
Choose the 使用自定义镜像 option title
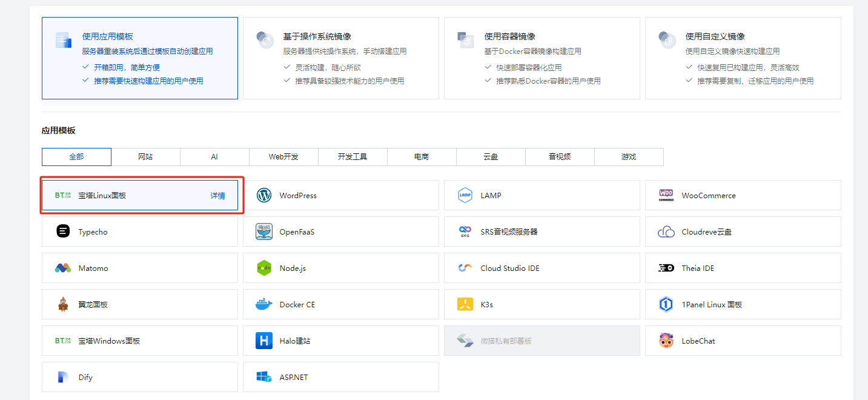715,36
